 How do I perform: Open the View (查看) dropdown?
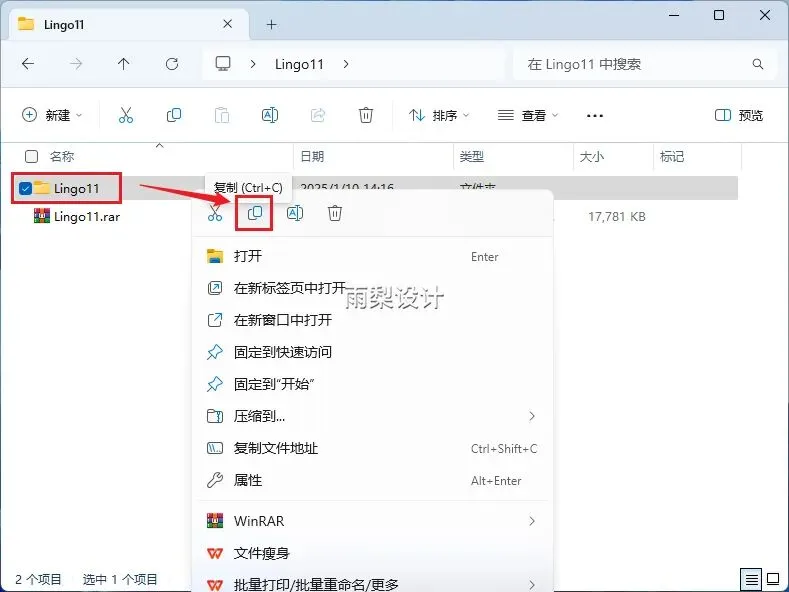click(x=528, y=115)
